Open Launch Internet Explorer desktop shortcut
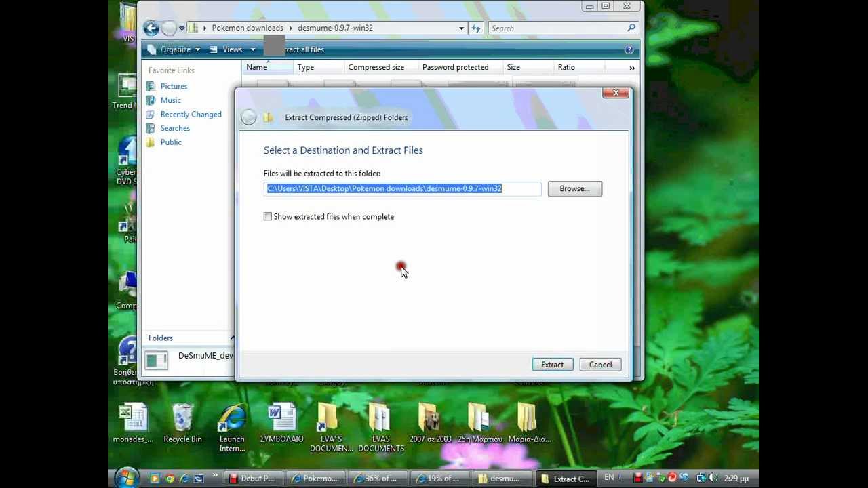This screenshot has height=488, width=868. click(x=232, y=428)
